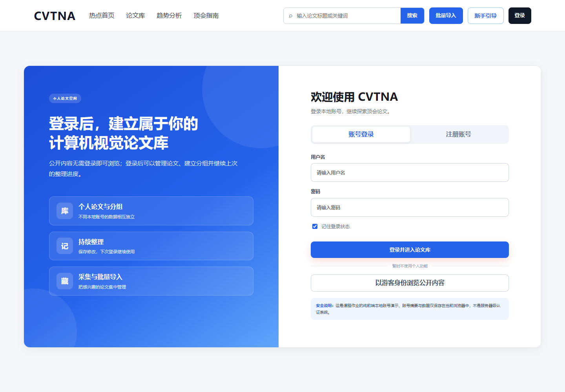Click the 登录本地账号 subtitle text
565x392 pixels.
point(350,111)
